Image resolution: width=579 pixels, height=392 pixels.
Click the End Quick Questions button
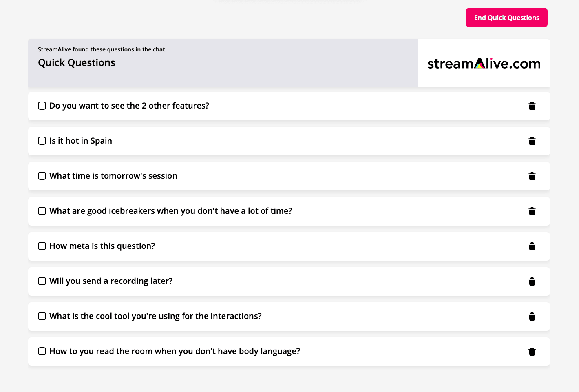point(506,18)
